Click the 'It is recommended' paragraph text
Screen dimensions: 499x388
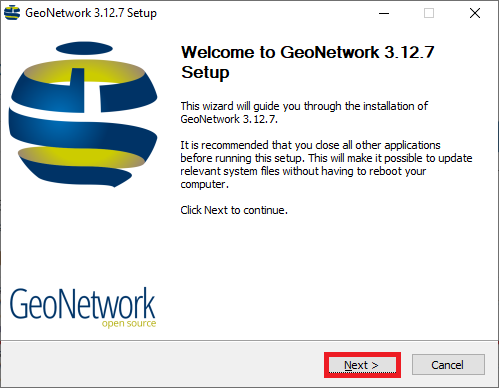(x=326, y=164)
